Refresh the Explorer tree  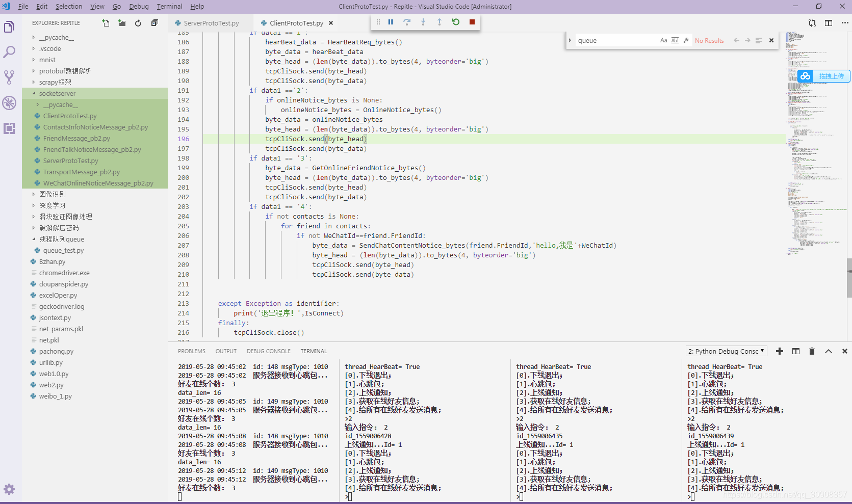tap(138, 23)
